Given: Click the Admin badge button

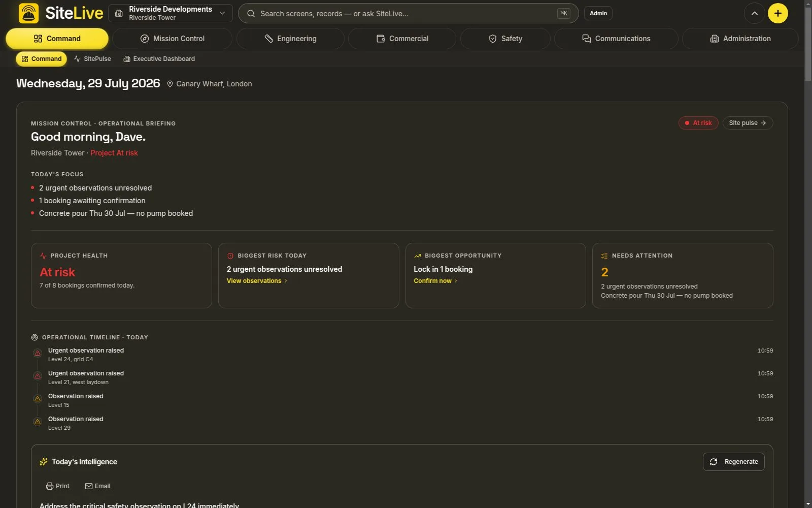Looking at the screenshot, I should tap(598, 13).
